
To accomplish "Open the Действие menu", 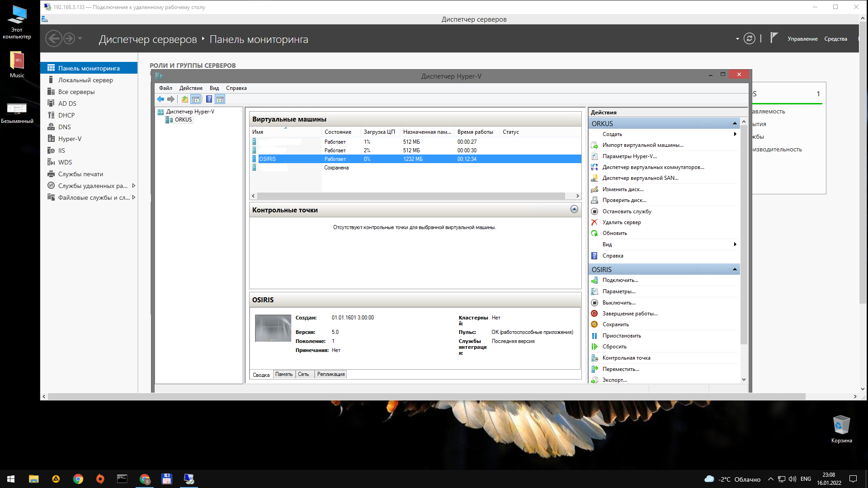I will coord(191,88).
